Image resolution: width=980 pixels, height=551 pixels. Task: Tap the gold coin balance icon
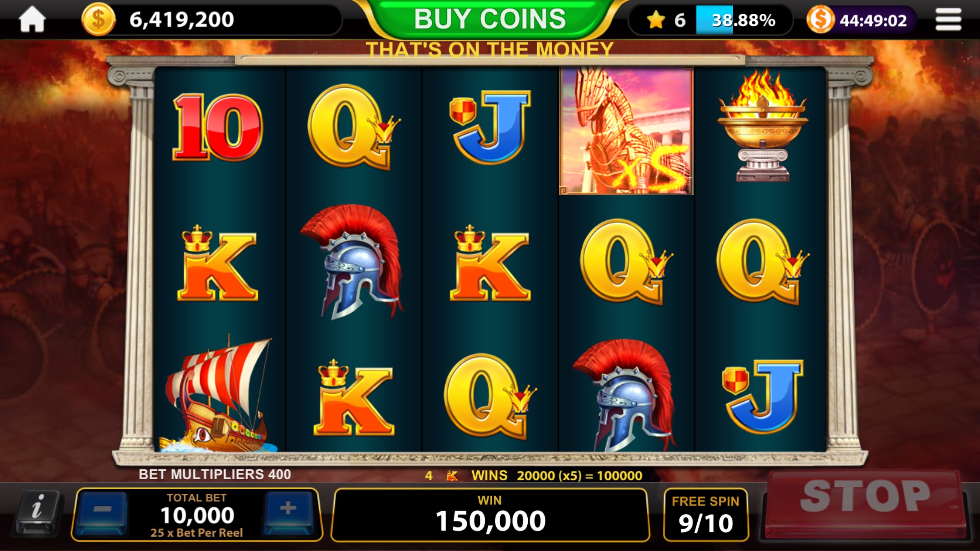99,20
